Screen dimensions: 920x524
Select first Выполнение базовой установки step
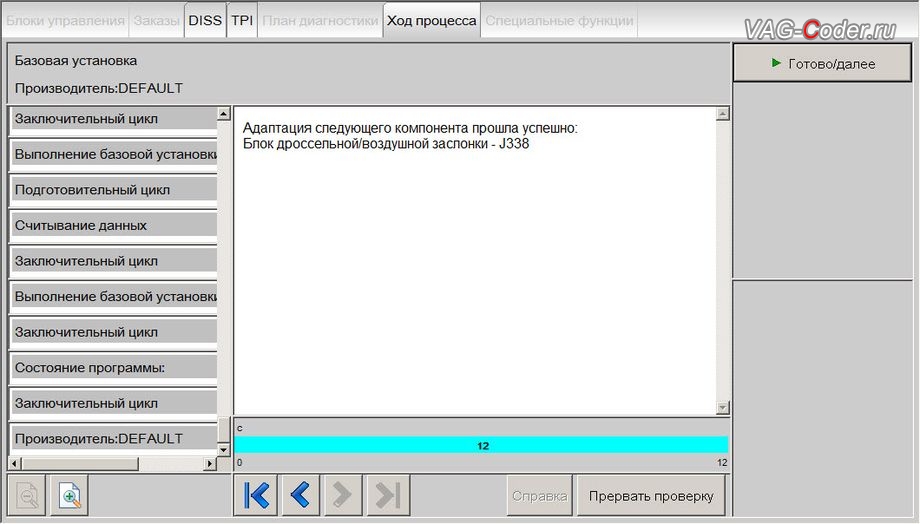[x=114, y=154]
